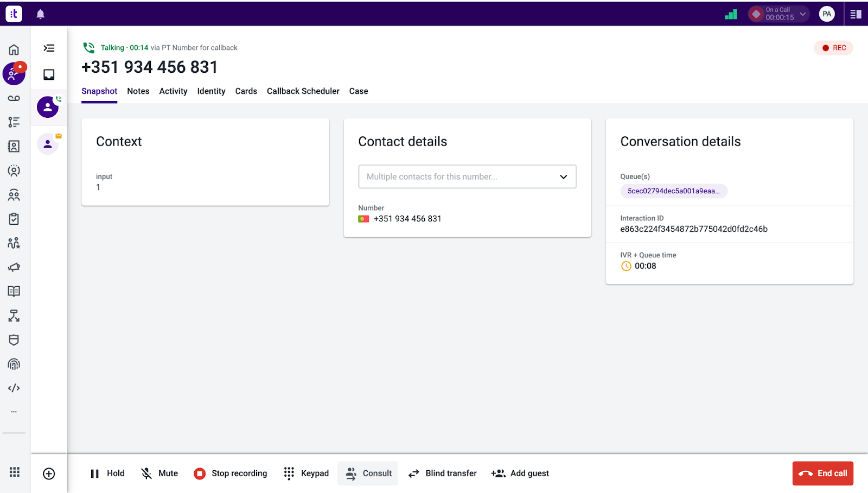Click the large +351 934 456 831 heading
This screenshot has width=868, height=493.
[150, 67]
